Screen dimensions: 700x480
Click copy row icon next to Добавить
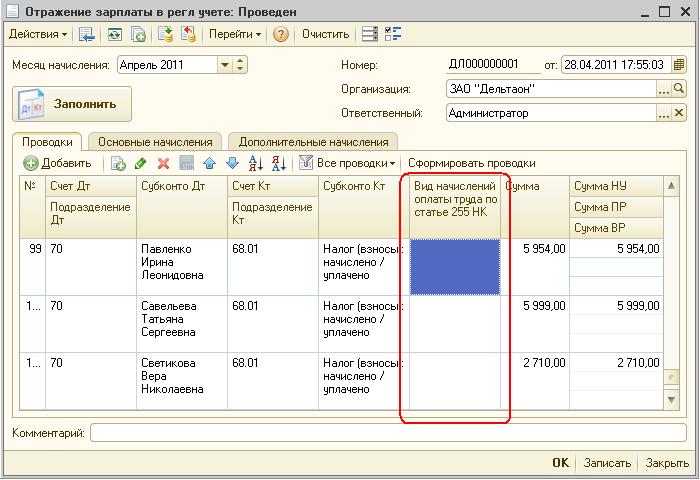[x=118, y=163]
